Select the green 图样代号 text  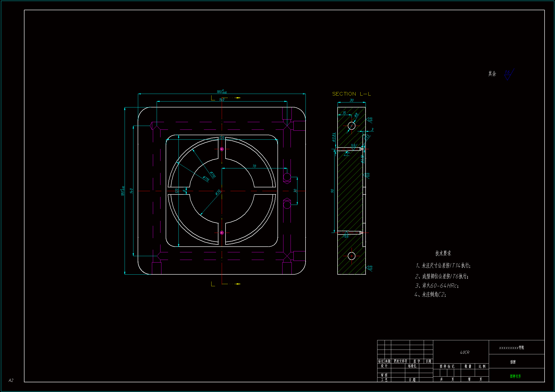coord(515,376)
